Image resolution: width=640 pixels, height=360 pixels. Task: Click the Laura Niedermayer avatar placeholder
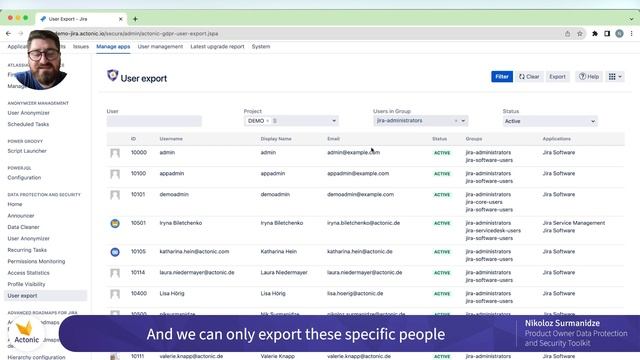(115, 273)
